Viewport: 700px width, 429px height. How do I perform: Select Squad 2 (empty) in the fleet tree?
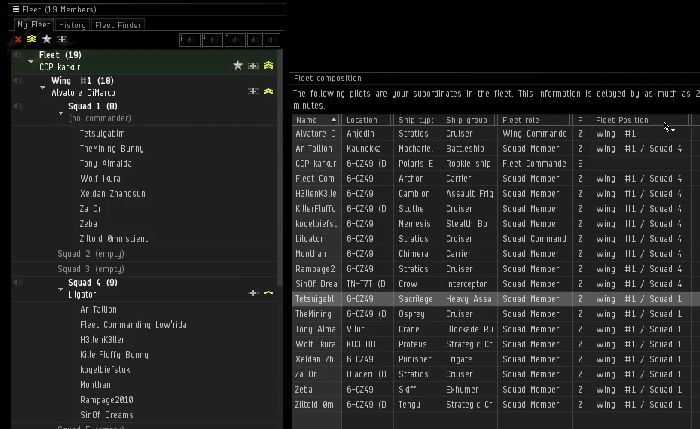pyautogui.click(x=91, y=254)
